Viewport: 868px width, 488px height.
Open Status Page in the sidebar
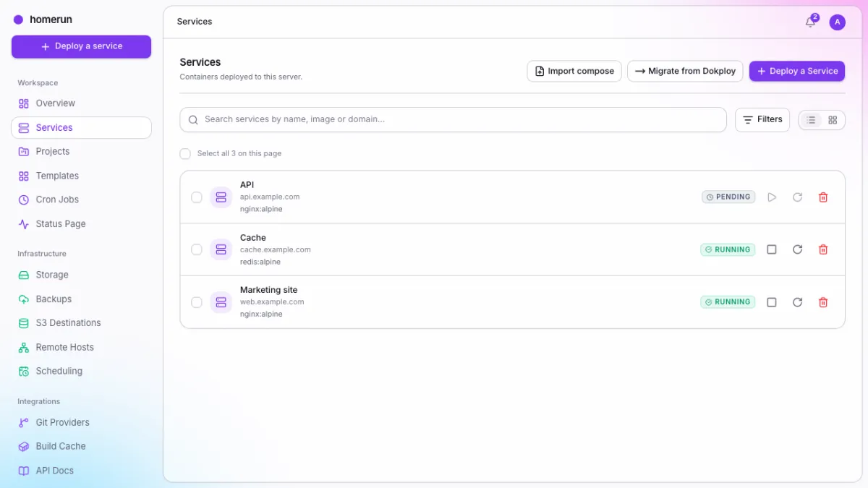[81, 224]
